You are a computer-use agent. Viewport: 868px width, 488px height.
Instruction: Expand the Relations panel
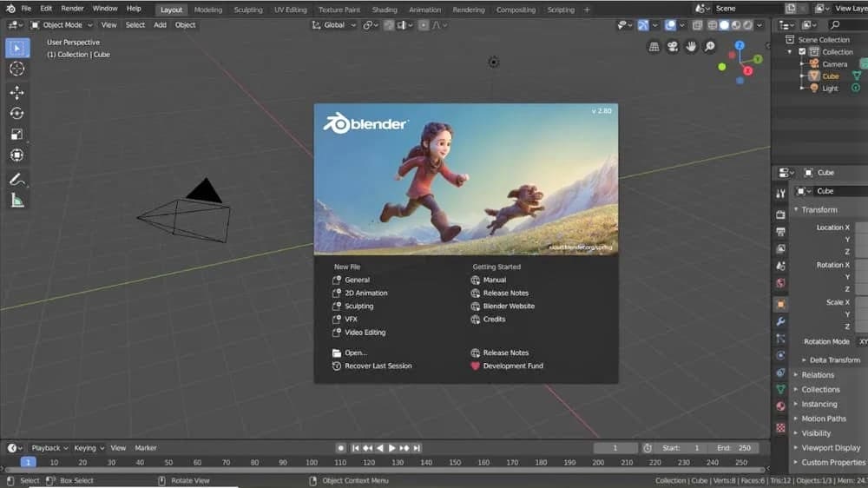click(x=818, y=375)
